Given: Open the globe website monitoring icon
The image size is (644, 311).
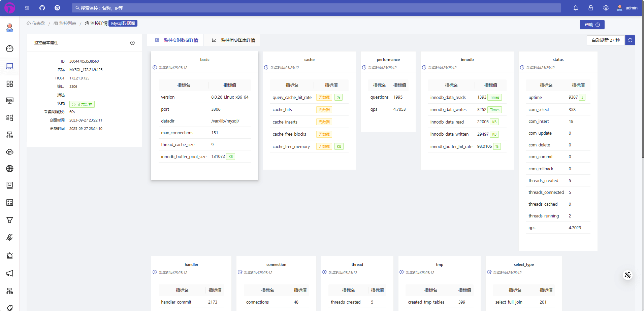Looking at the screenshot, I should (x=10, y=169).
